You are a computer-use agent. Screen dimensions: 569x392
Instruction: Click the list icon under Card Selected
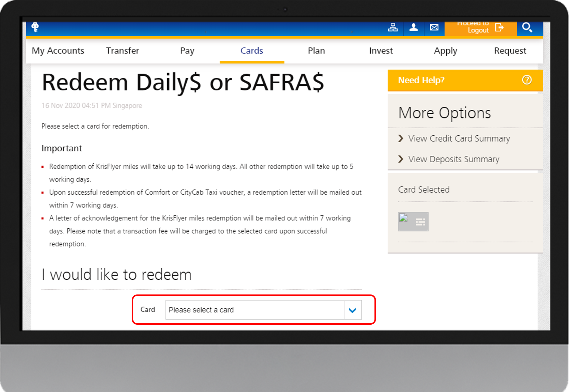tap(420, 222)
